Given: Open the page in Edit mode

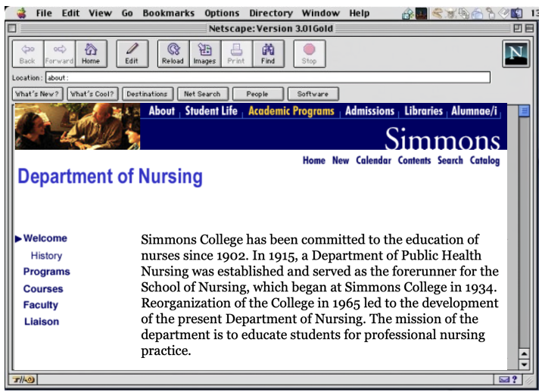Looking at the screenshot, I should [x=132, y=54].
